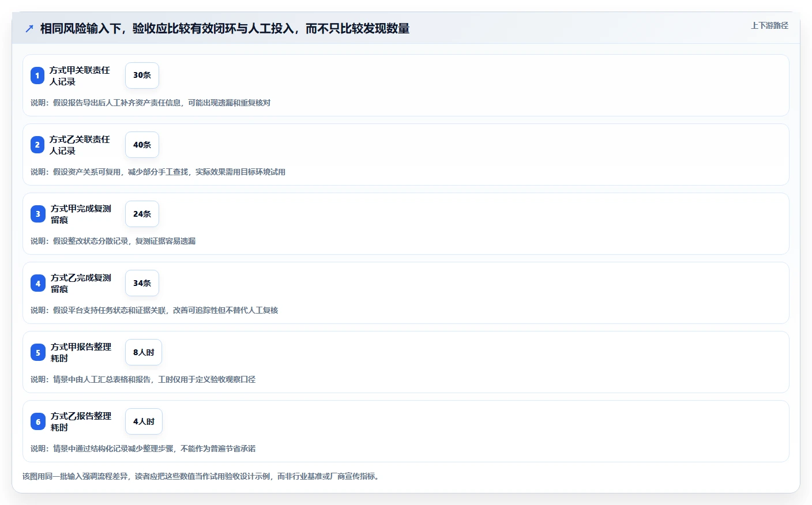The height and width of the screenshot is (505, 812).
Task: Click the arrow icon beside the title
Action: [x=29, y=28]
